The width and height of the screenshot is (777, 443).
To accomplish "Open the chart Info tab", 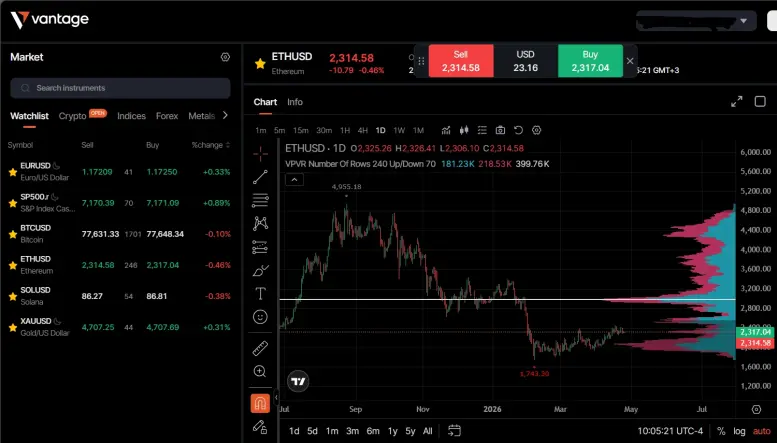I will click(295, 102).
